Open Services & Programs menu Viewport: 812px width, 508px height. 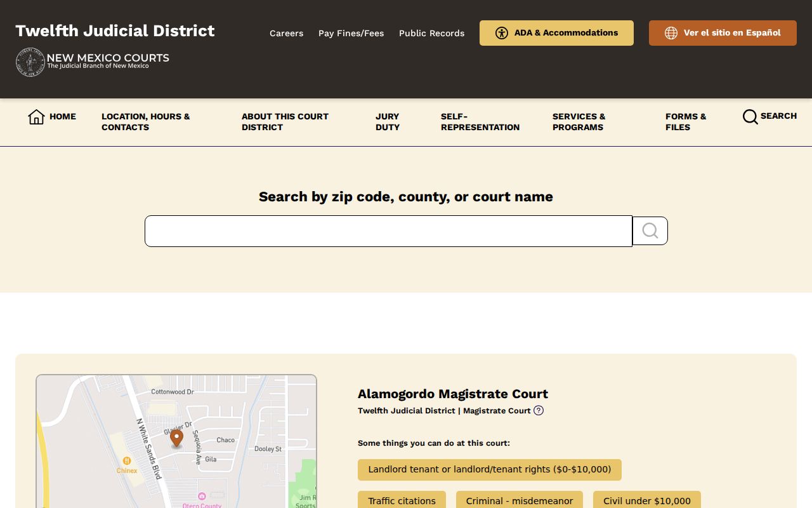(579, 122)
